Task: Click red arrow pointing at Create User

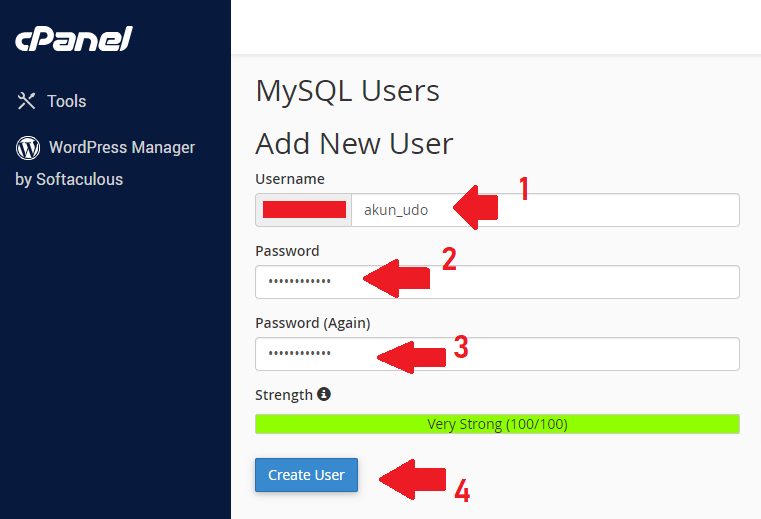Action: (413, 479)
